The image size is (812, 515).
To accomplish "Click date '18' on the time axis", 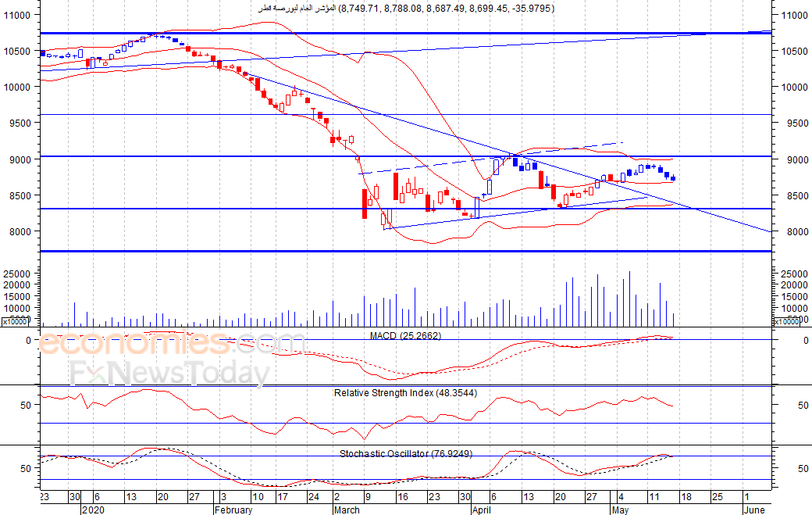I will pos(686,497).
